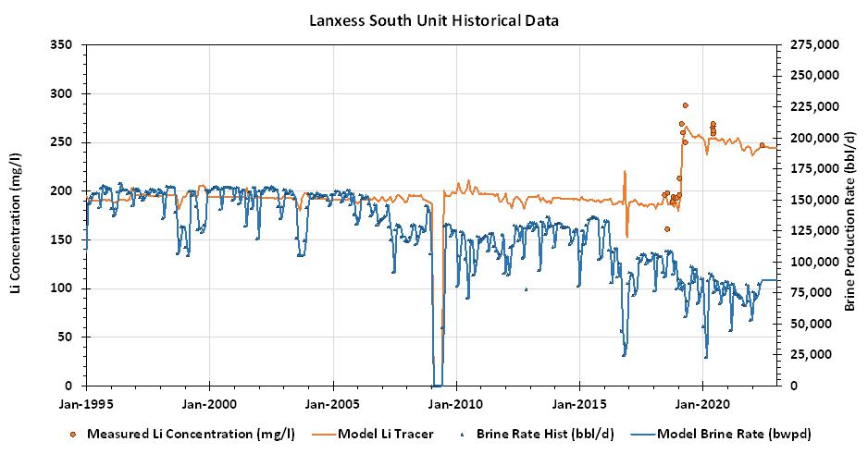Image resolution: width=868 pixels, height=454 pixels.
Task: Click the orange Model Li Tracer legend line
Action: pos(323,434)
